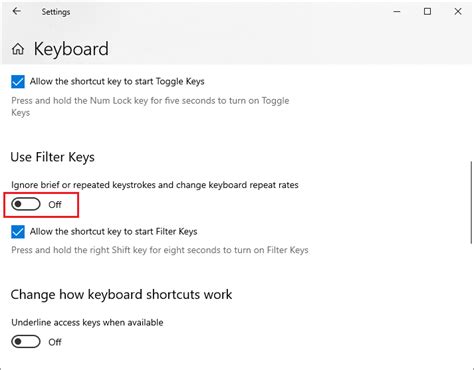Click 'Ignore brief or repeated keystrokes' description
This screenshot has height=370, width=474.
tap(155, 185)
